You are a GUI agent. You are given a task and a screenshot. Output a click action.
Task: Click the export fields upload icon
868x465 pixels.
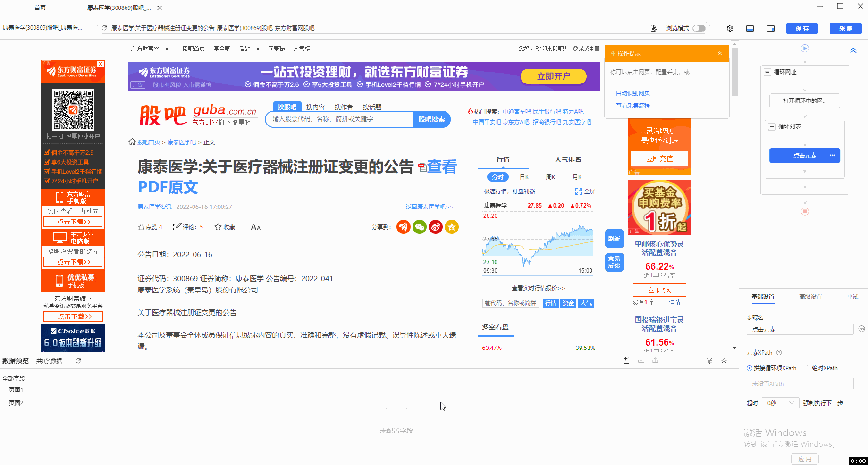click(x=655, y=360)
